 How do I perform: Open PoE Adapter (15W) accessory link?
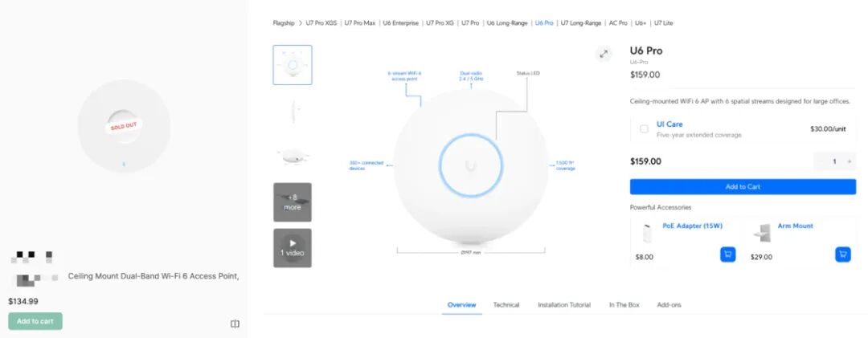[692, 226]
